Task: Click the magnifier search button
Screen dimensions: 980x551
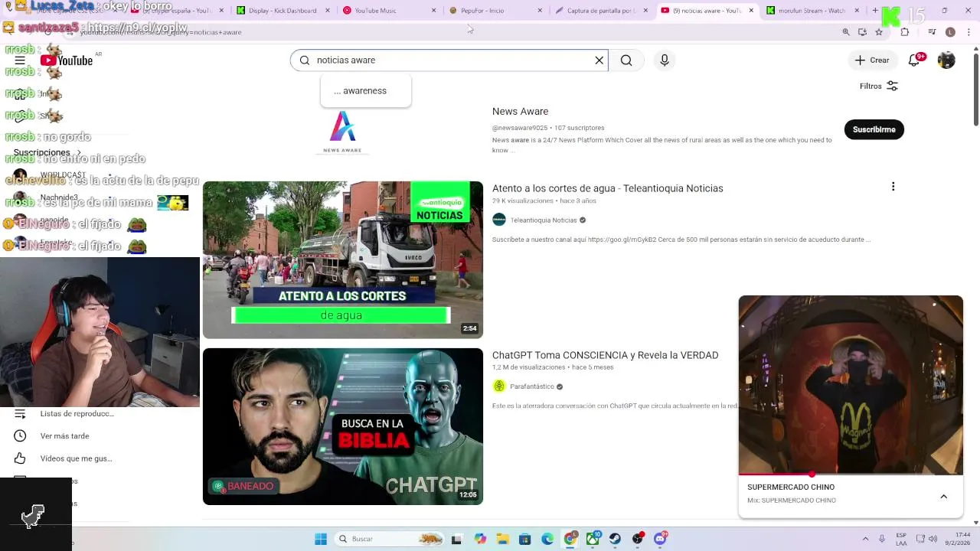Action: (x=626, y=60)
